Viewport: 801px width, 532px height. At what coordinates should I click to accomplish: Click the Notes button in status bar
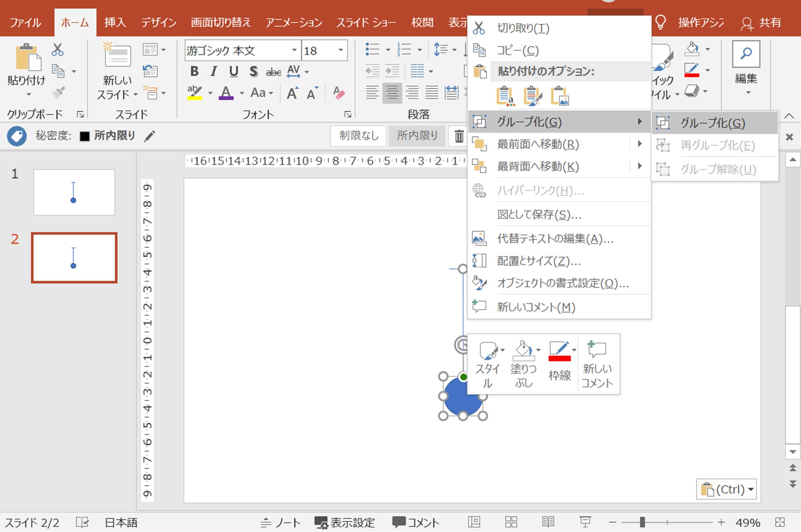tap(280, 522)
